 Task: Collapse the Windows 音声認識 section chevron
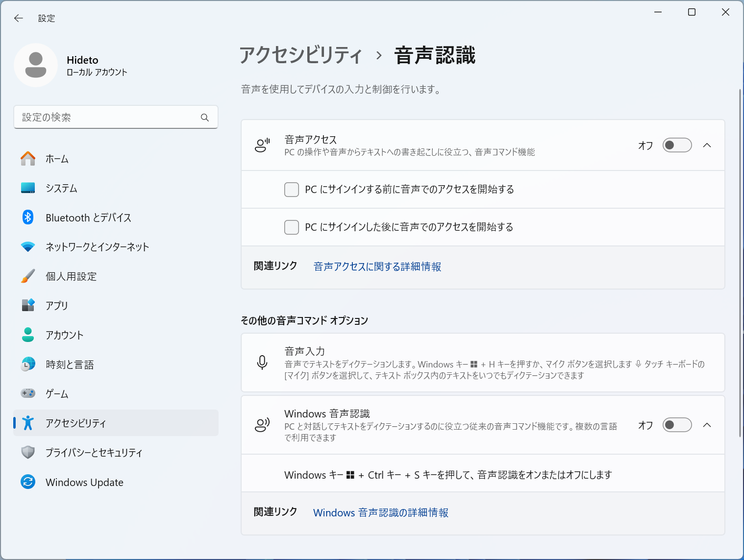(x=707, y=425)
